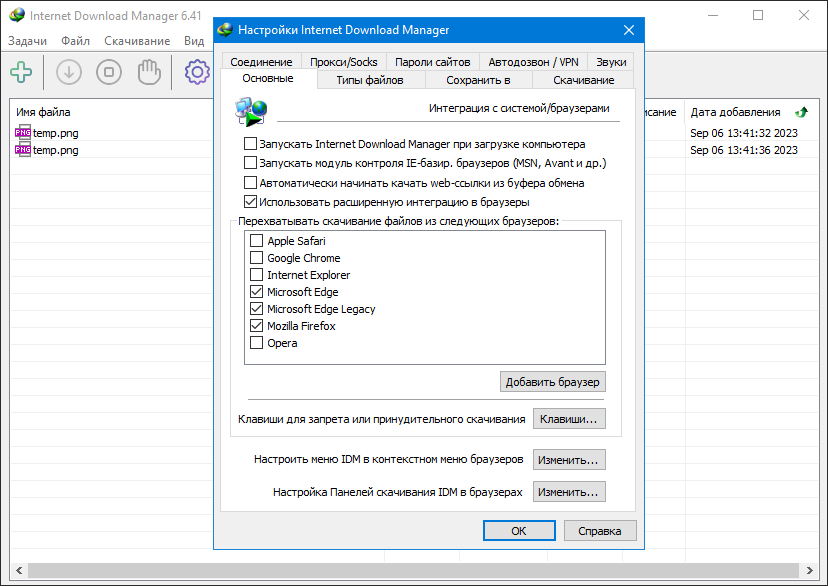Enable automatic clipboard web-link downloading

coord(250,183)
